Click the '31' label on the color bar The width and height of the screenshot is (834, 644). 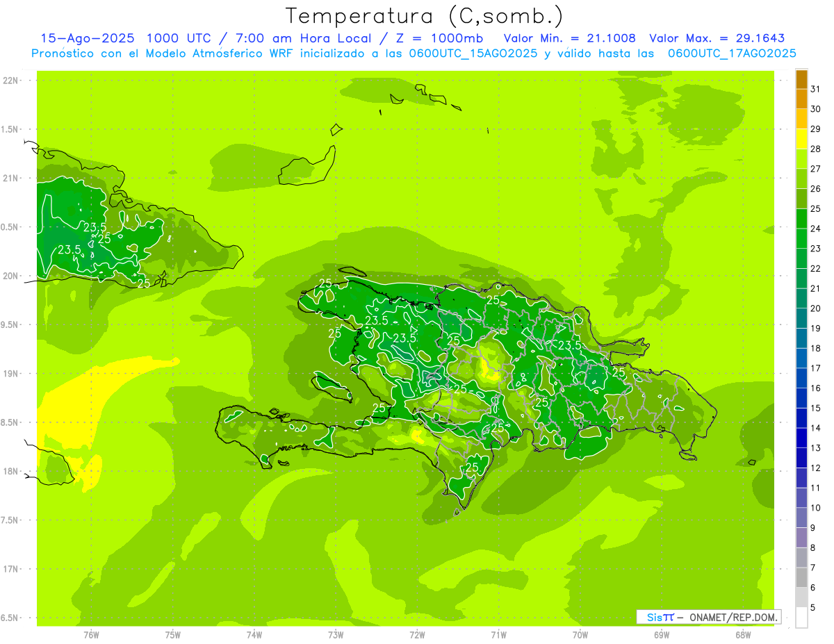(815, 89)
